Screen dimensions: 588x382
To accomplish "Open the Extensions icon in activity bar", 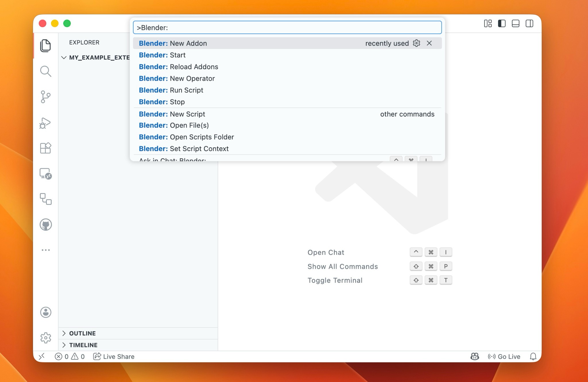I will (x=46, y=148).
